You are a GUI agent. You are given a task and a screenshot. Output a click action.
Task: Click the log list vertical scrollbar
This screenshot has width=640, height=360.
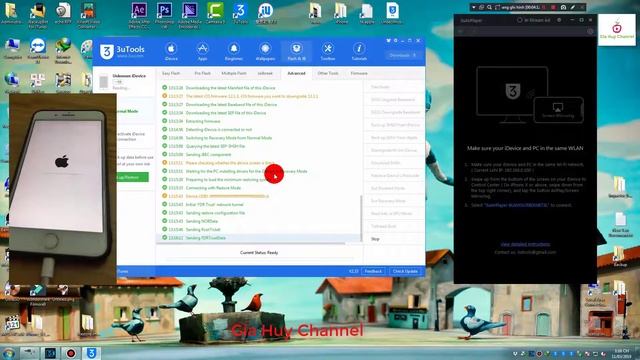[361, 218]
